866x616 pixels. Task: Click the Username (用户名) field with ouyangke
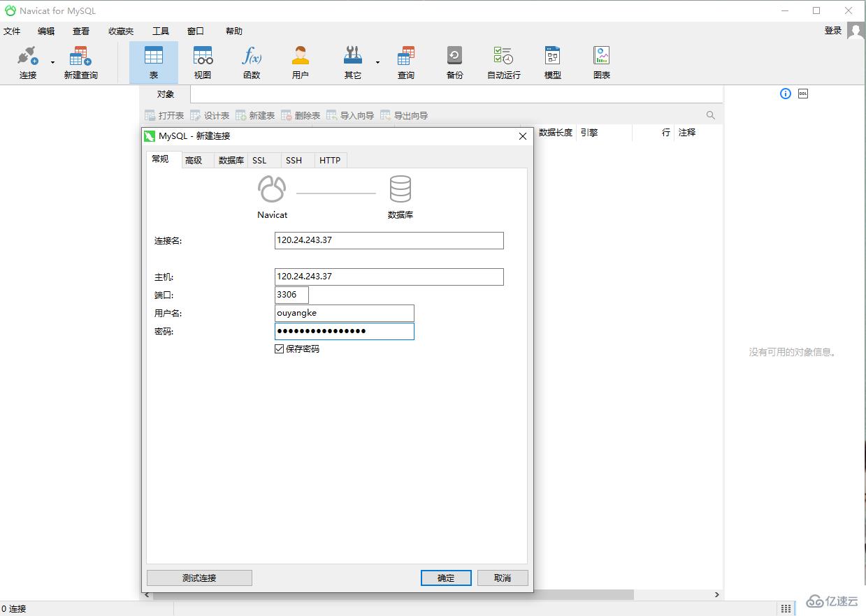coord(345,313)
